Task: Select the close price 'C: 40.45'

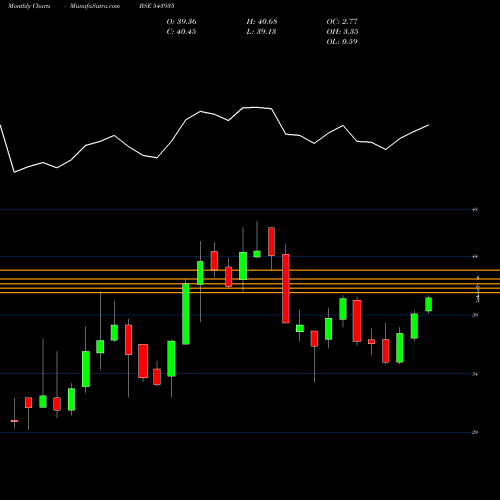Action: [x=181, y=32]
